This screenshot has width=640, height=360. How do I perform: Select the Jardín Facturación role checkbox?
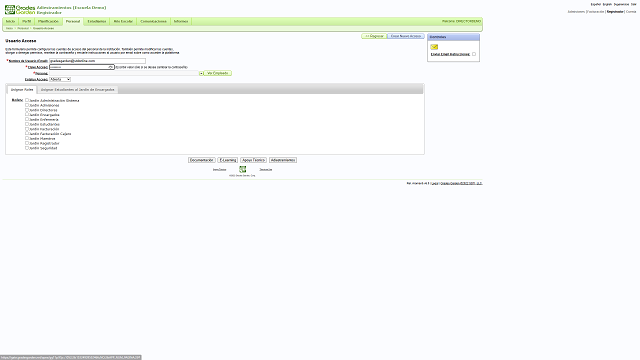[x=27, y=129]
